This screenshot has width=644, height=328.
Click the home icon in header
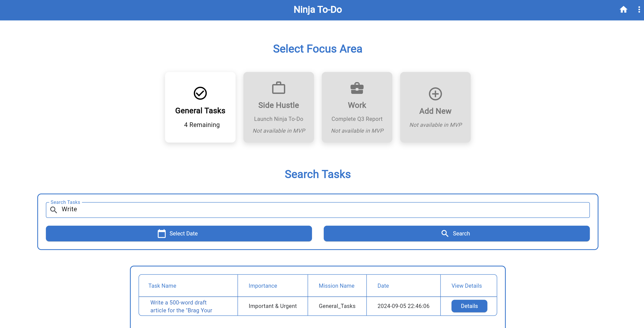point(623,10)
